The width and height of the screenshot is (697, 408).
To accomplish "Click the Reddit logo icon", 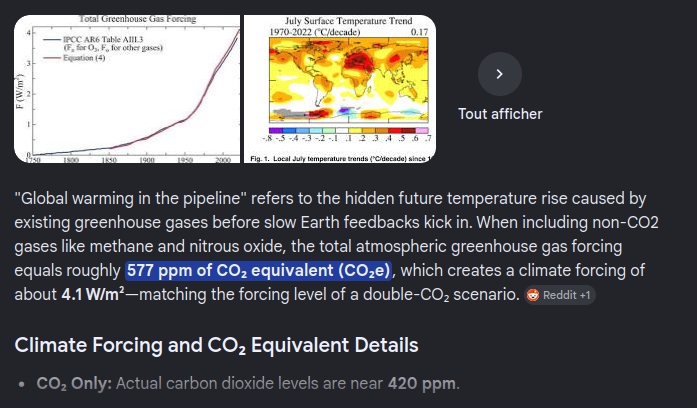I will click(x=533, y=295).
